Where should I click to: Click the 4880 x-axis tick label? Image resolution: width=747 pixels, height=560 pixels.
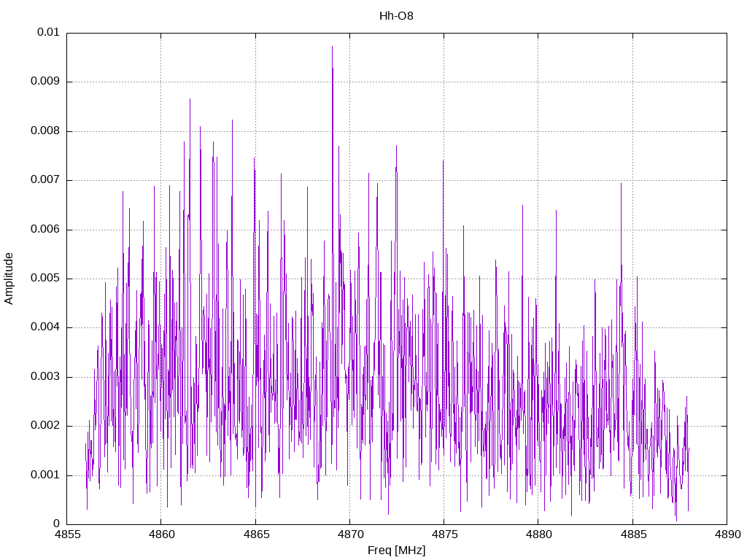[539, 534]
